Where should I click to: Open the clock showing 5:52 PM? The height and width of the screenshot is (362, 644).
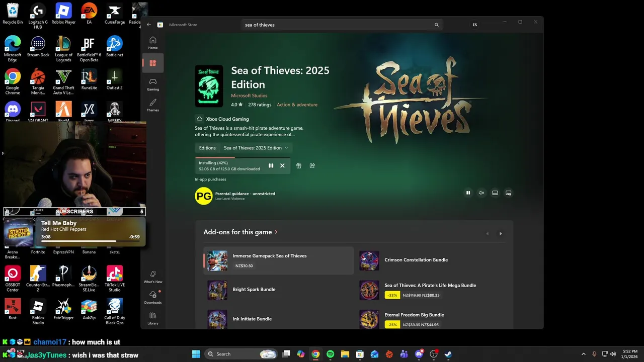(629, 354)
